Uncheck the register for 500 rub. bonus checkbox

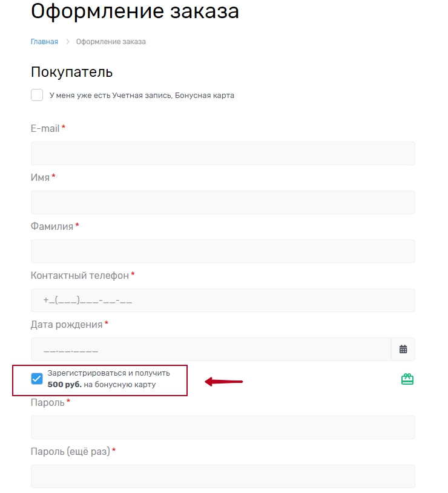[x=37, y=379]
